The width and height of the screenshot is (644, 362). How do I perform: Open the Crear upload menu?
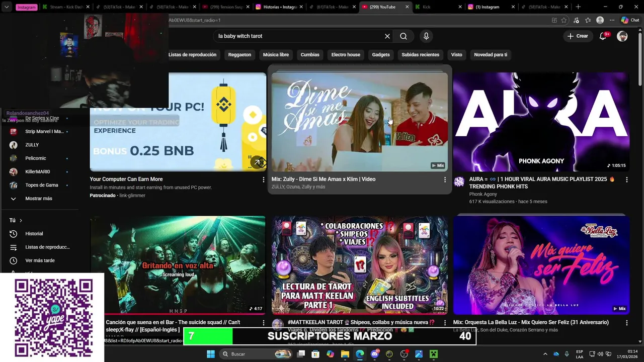tap(578, 36)
